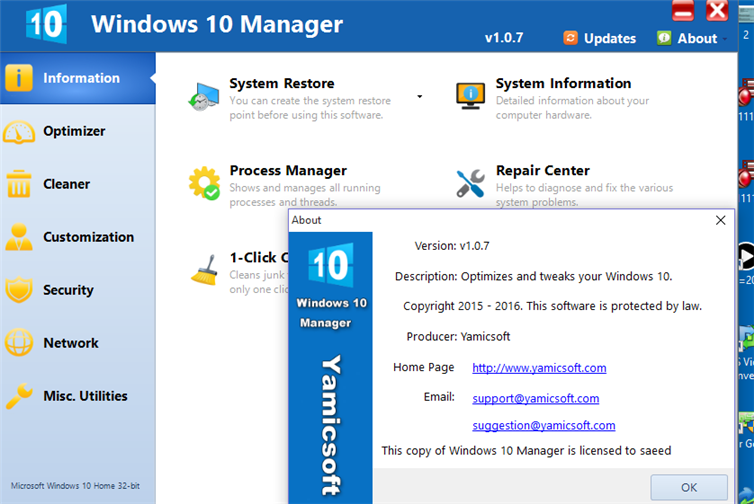Open Repair Center wrench icon
This screenshot has width=754, height=504.
(x=470, y=184)
